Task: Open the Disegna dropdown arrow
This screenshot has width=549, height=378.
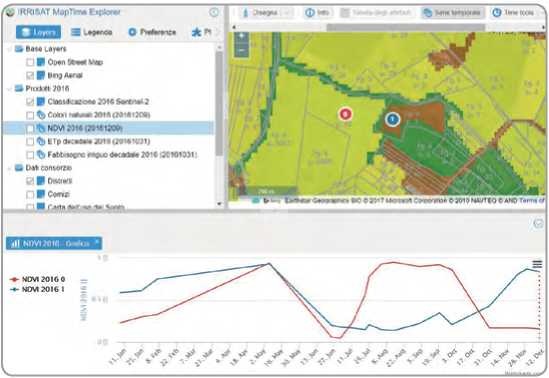Action: pos(287,13)
